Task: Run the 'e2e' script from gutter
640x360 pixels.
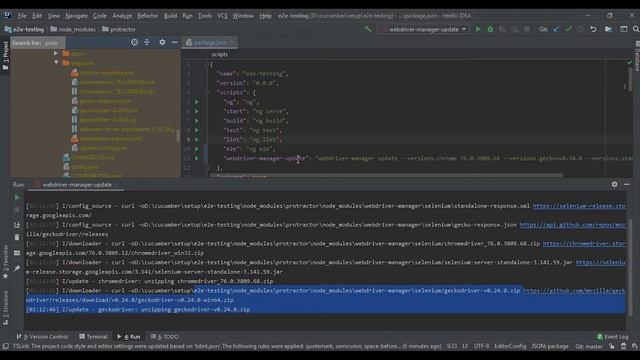Action: (x=197, y=149)
